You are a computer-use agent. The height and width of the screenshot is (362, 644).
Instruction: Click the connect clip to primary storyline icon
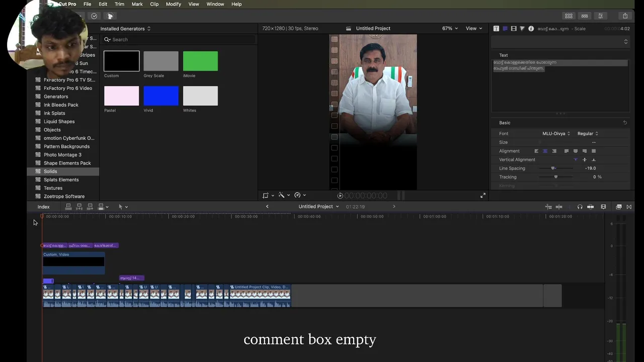pyautogui.click(x=68, y=207)
